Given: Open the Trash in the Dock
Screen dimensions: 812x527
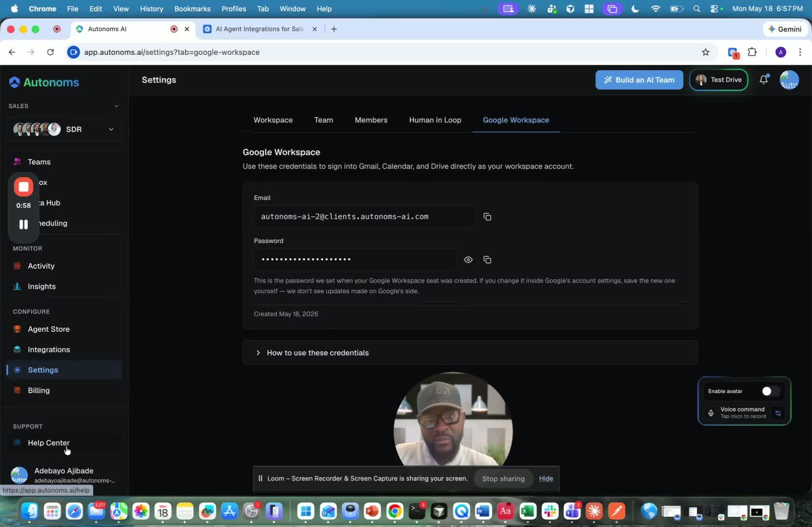Looking at the screenshot, I should click(x=782, y=511).
